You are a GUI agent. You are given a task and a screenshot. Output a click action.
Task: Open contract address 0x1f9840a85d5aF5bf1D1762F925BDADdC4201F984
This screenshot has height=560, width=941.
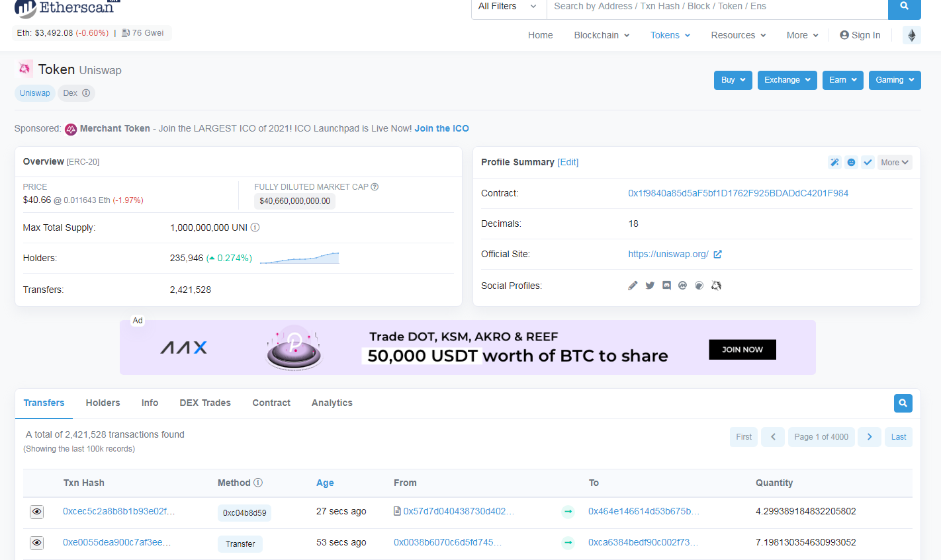[738, 193]
